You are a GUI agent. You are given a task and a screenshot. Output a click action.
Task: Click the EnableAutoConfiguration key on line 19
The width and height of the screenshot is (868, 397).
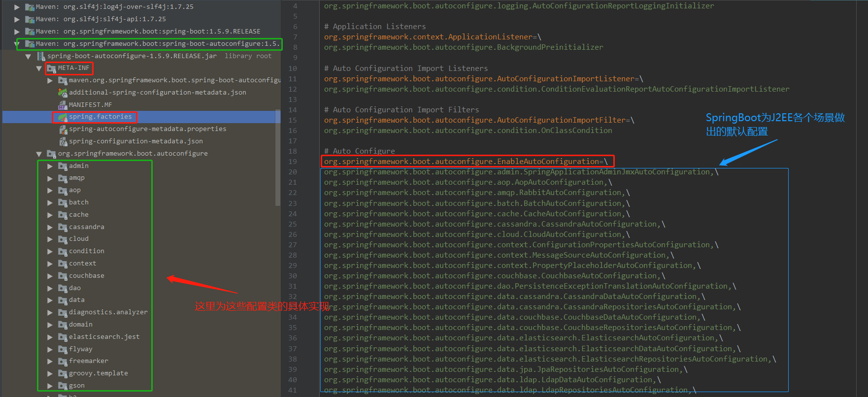[x=466, y=162]
